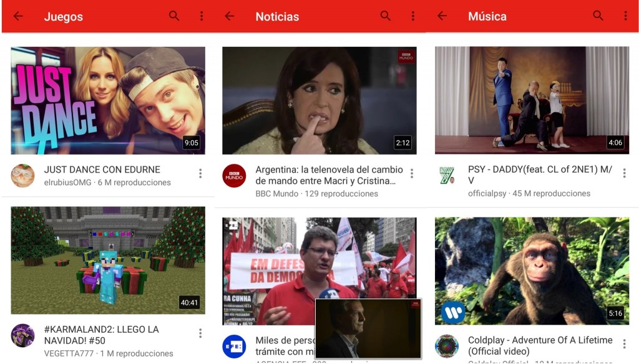Open overflow menu in Juegos header
Screen dimensions: 639x364
[202, 16]
